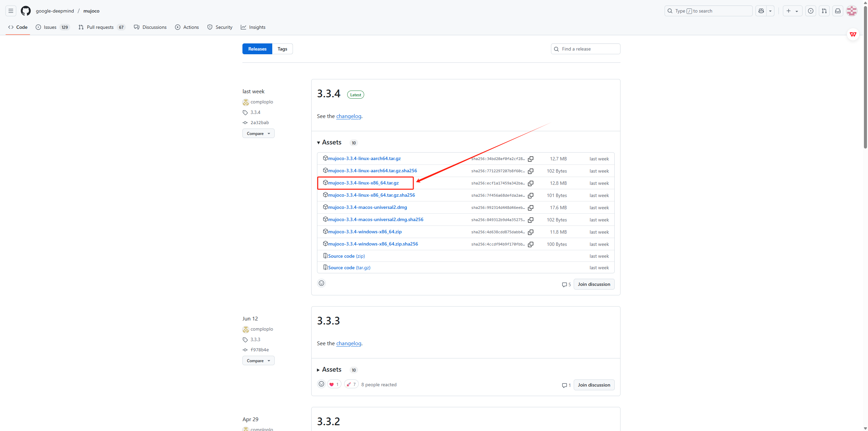This screenshot has width=868, height=431.
Task: Toggle the rocket reaction on release 3.3.3
Action: coord(351,384)
